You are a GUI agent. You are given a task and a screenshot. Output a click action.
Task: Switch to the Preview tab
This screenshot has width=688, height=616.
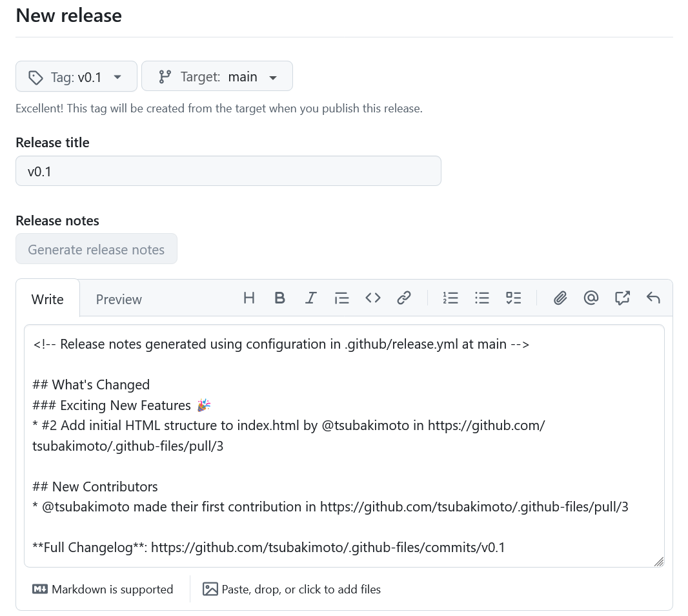(x=119, y=300)
